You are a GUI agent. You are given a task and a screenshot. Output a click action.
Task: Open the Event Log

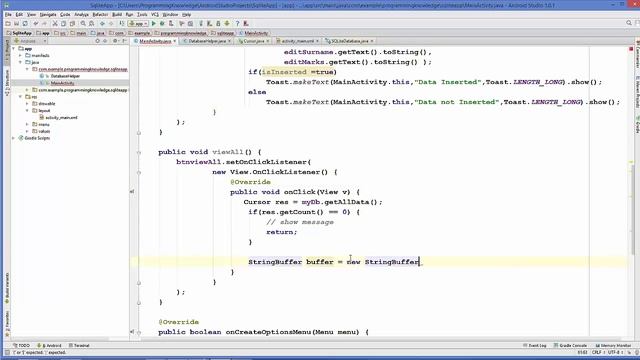[535, 345]
